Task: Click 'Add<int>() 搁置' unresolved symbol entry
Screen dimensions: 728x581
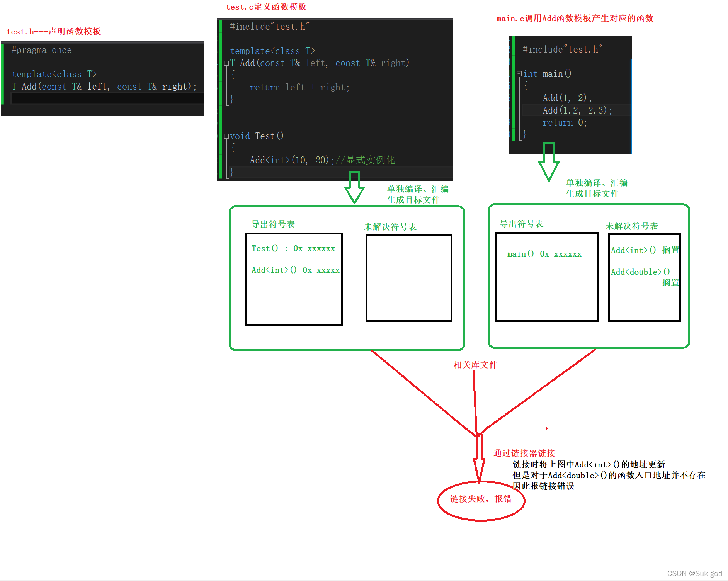Action: click(645, 250)
